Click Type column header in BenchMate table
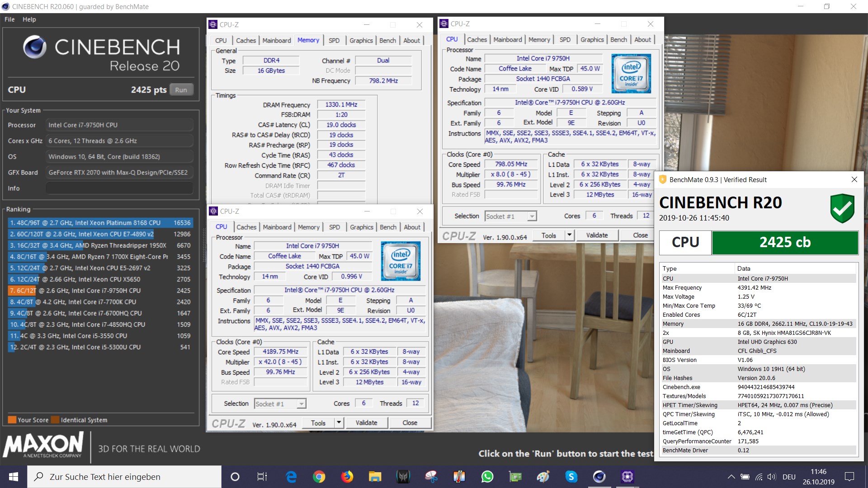 (697, 268)
